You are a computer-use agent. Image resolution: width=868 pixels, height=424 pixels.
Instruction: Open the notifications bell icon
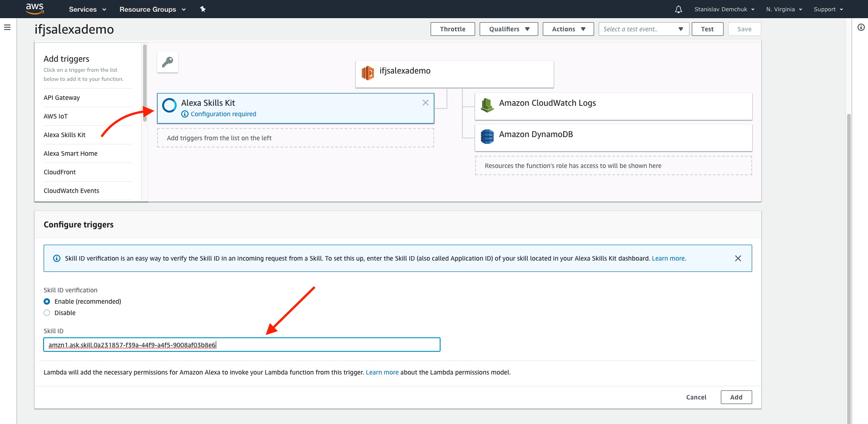pos(678,10)
